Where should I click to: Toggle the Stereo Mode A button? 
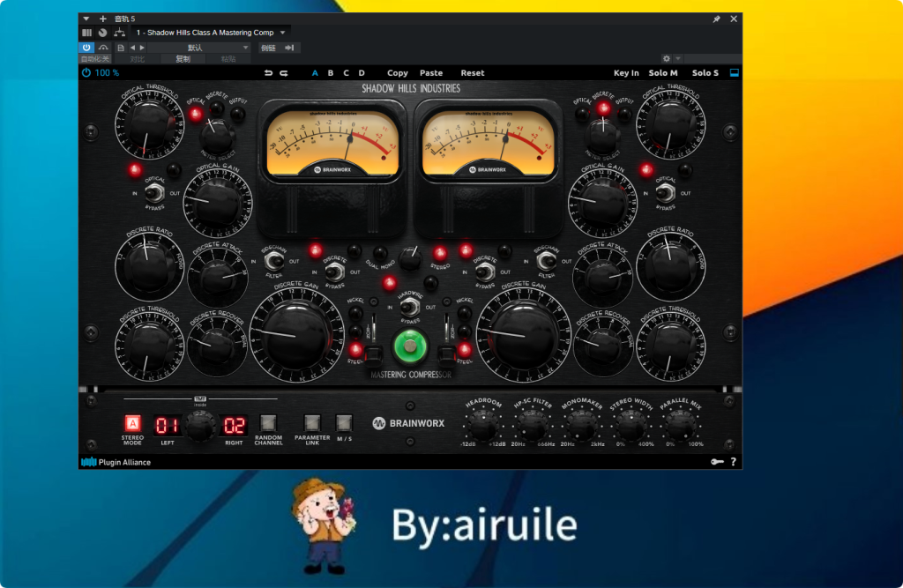132,423
